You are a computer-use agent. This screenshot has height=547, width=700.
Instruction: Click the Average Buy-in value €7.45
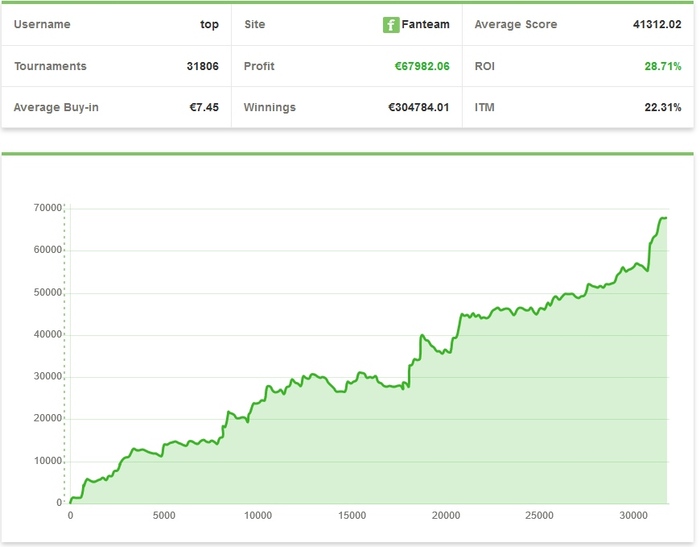[204, 107]
